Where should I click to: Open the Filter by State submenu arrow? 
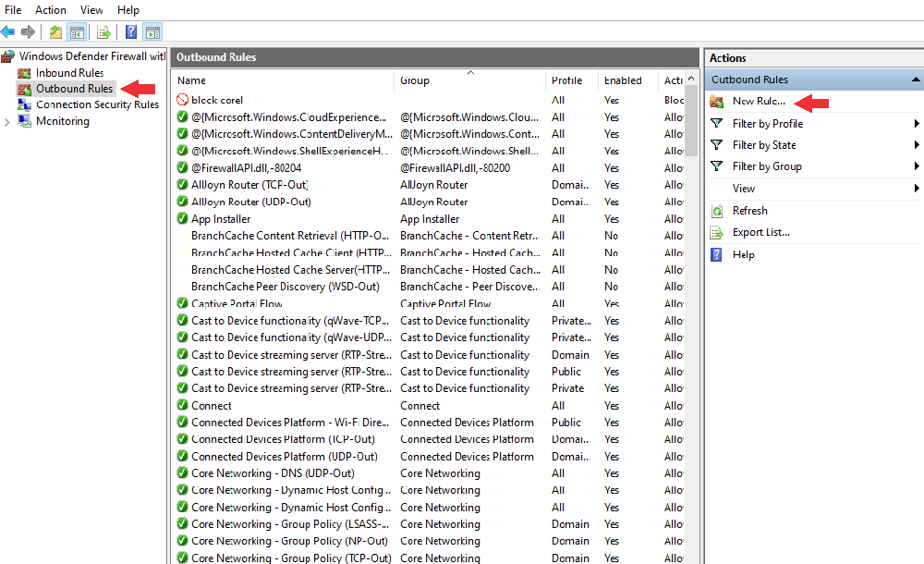[917, 144]
